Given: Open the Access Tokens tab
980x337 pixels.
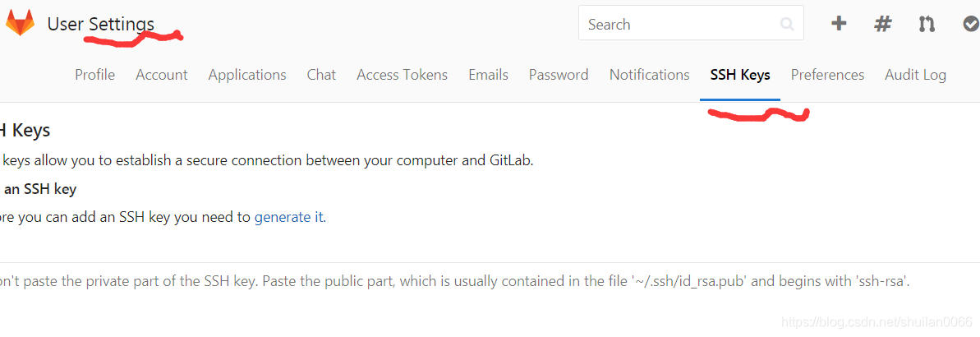Looking at the screenshot, I should pyautogui.click(x=403, y=75).
